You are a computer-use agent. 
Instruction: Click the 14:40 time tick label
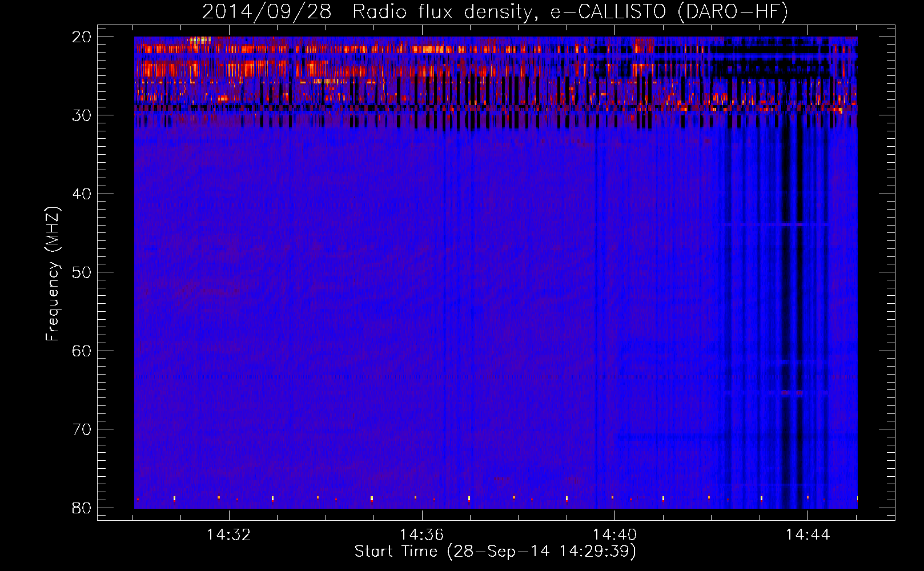(614, 535)
